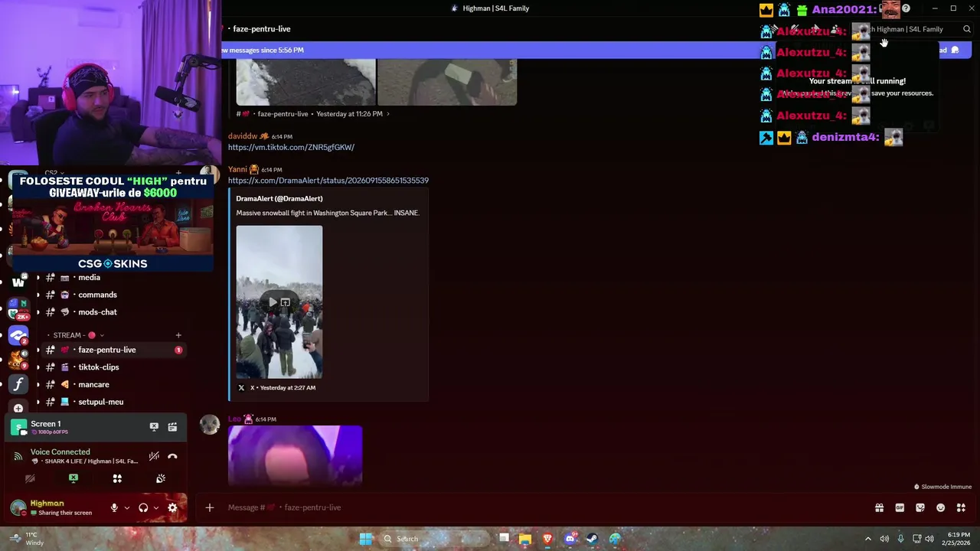Open the weather widget showing Windy
Viewport: 980px width, 551px height.
[x=27, y=539]
